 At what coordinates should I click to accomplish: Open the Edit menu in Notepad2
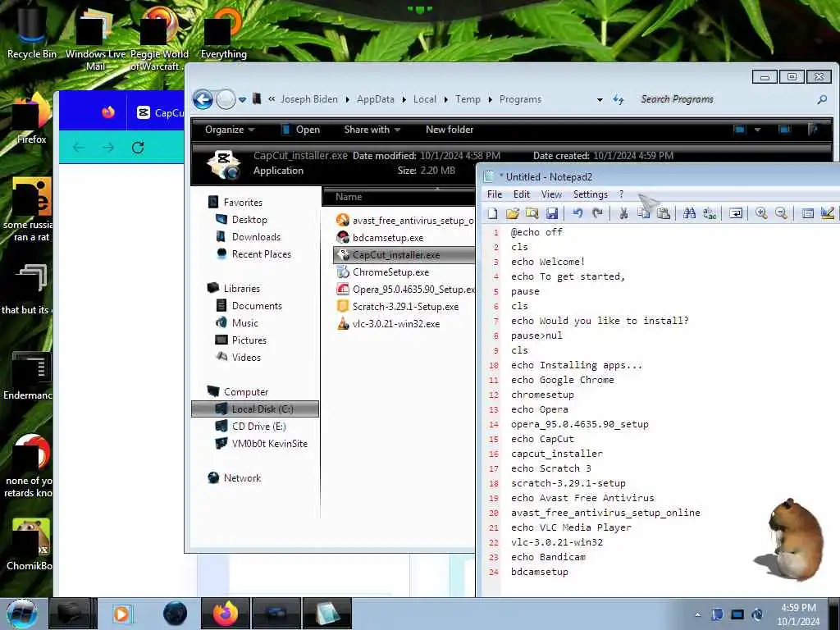(x=521, y=194)
